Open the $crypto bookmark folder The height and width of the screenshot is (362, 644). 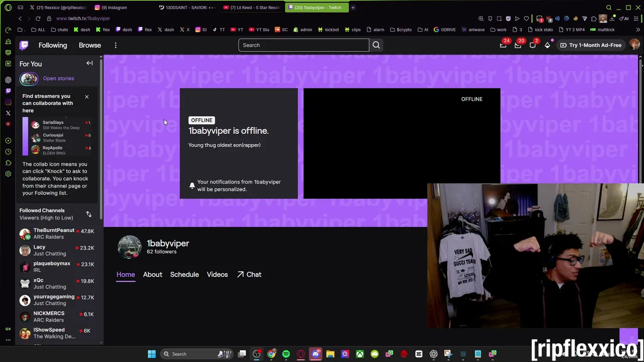click(x=400, y=30)
